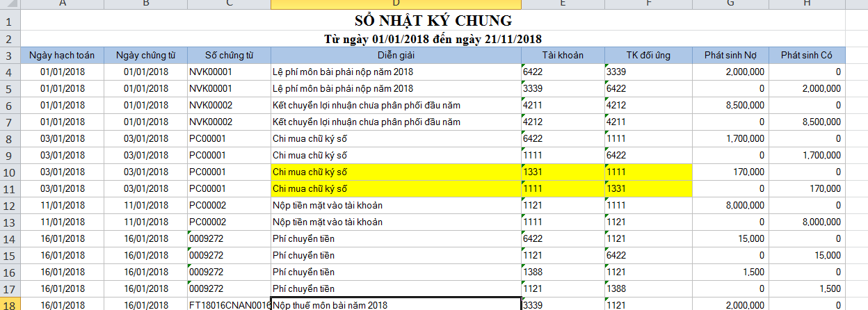This screenshot has width=868, height=310.
Task: Select row 18 header
Action: click(10, 304)
